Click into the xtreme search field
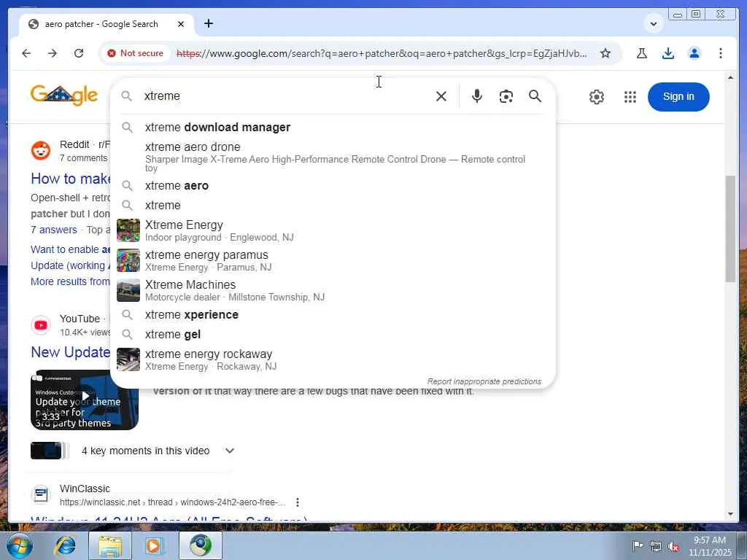747x560 pixels. (286, 96)
